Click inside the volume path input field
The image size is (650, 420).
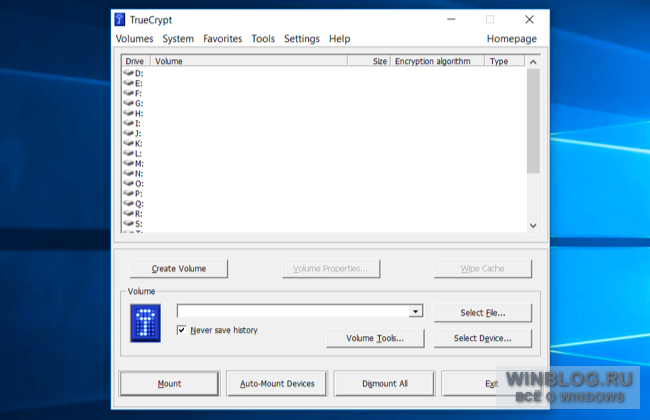(293, 311)
